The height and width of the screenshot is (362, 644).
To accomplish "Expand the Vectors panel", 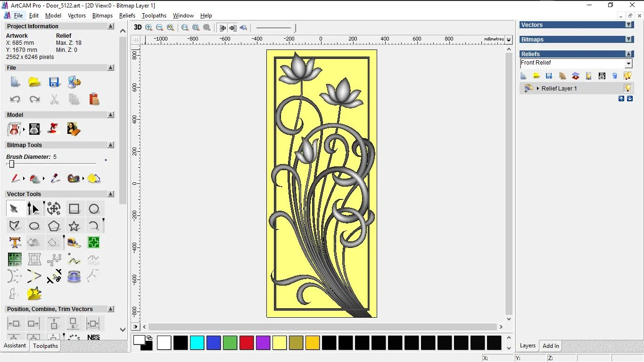I will pyautogui.click(x=628, y=25).
